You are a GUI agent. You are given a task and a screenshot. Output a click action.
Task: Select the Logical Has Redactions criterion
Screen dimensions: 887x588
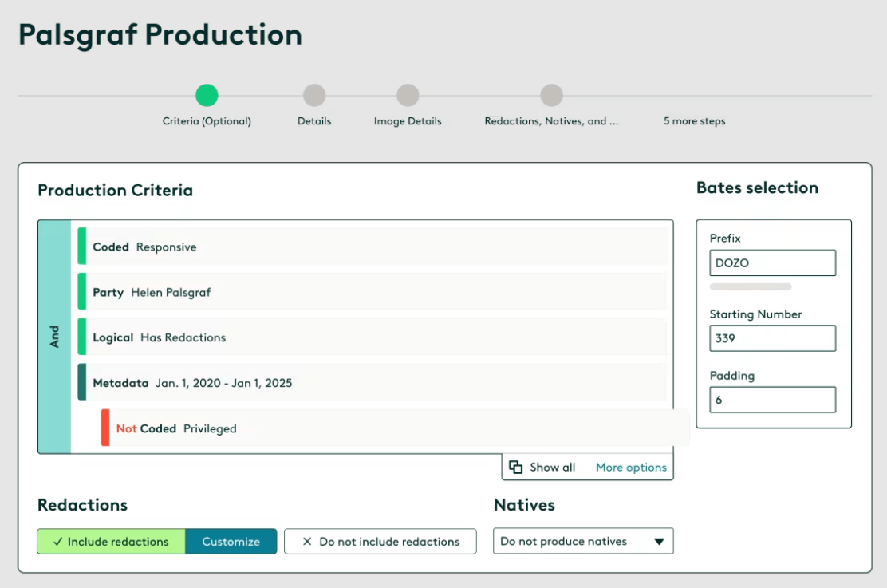point(373,337)
